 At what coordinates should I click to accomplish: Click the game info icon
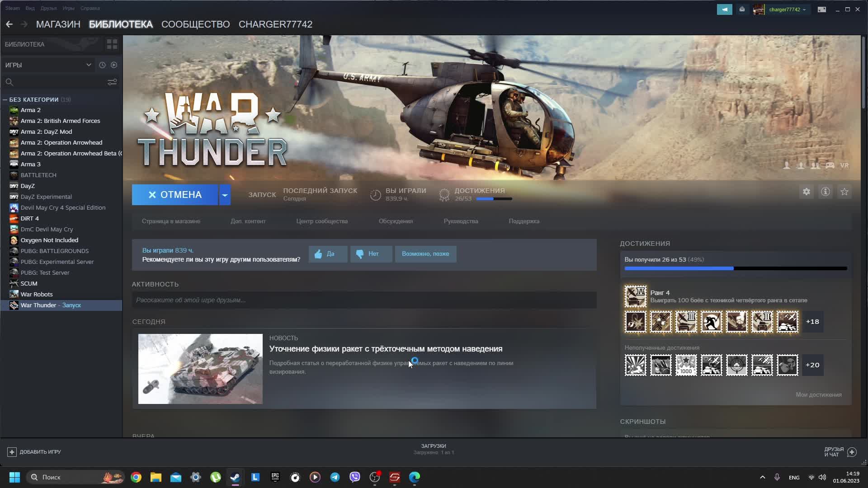click(826, 192)
